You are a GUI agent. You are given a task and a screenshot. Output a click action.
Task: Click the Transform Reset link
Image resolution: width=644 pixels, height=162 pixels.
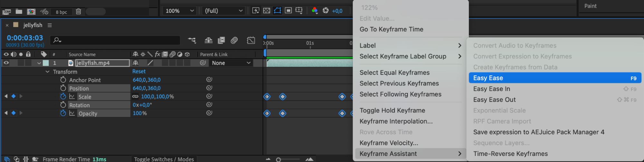click(139, 71)
